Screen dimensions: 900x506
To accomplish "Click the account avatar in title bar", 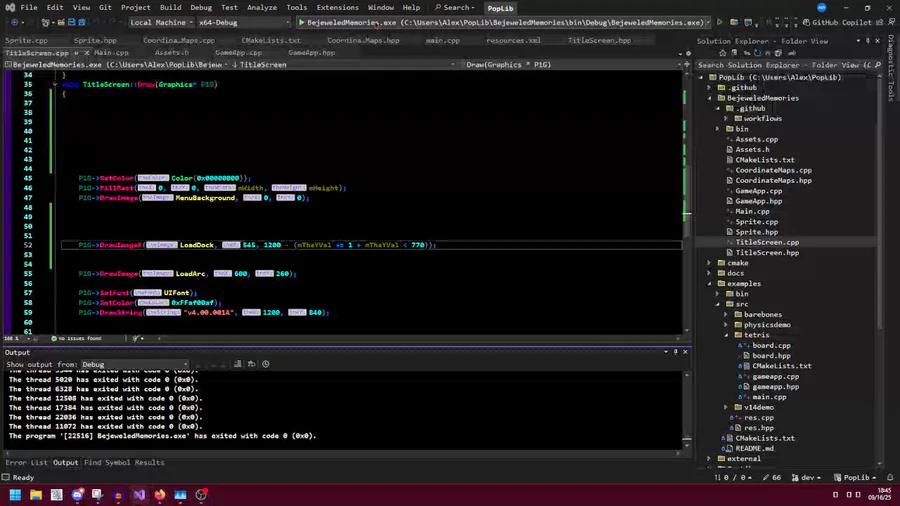I will click(821, 7).
